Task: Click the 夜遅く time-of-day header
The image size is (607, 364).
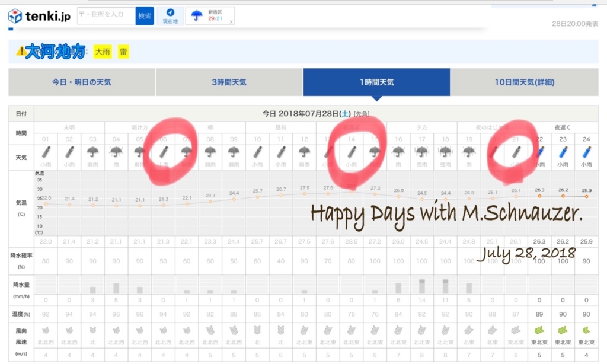Action: pos(563,127)
